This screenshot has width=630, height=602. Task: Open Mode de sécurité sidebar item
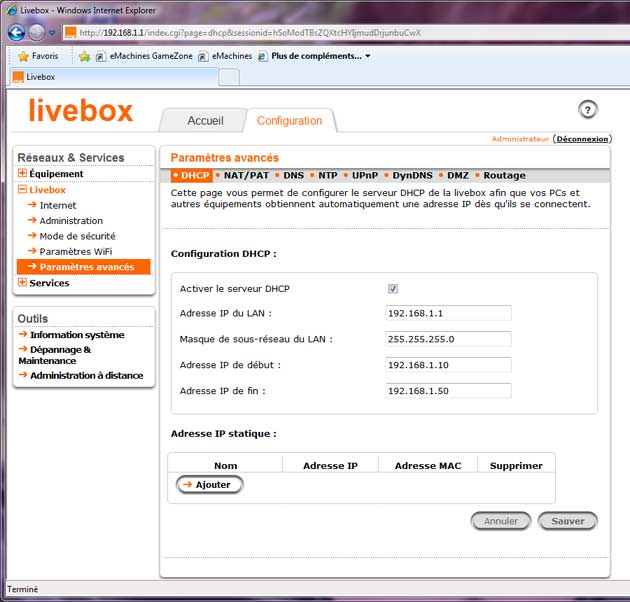pos(77,236)
